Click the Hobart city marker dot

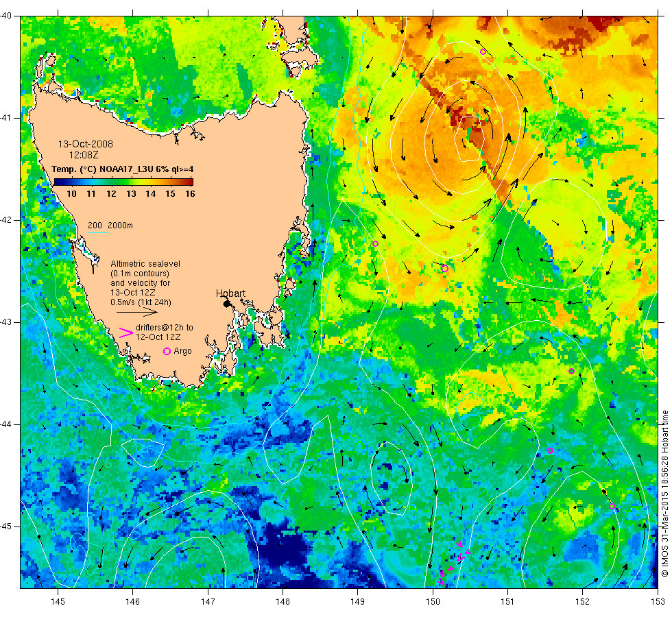click(227, 304)
